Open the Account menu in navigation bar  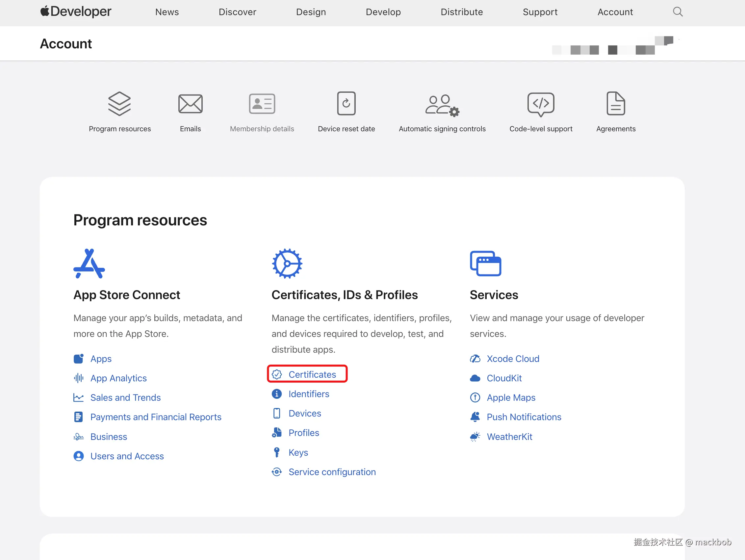pos(615,12)
